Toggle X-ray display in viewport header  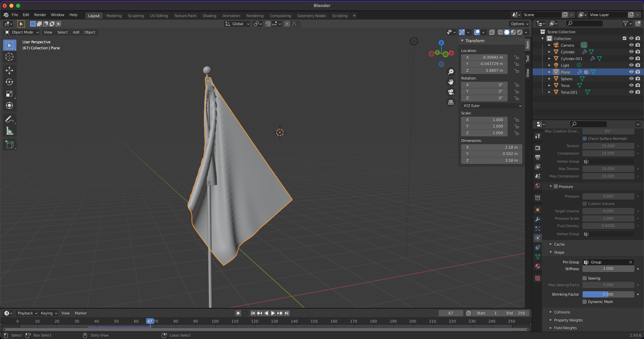click(x=492, y=32)
